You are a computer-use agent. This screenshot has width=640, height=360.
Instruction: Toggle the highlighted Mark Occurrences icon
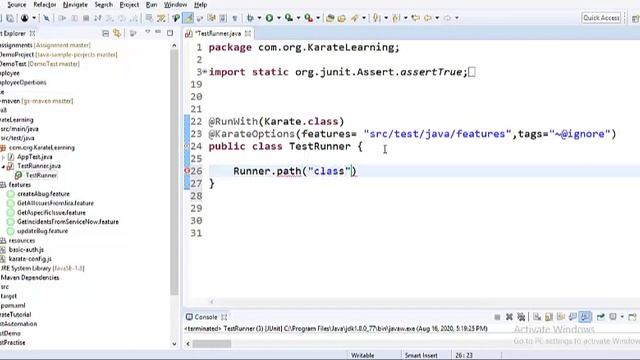(188, 18)
